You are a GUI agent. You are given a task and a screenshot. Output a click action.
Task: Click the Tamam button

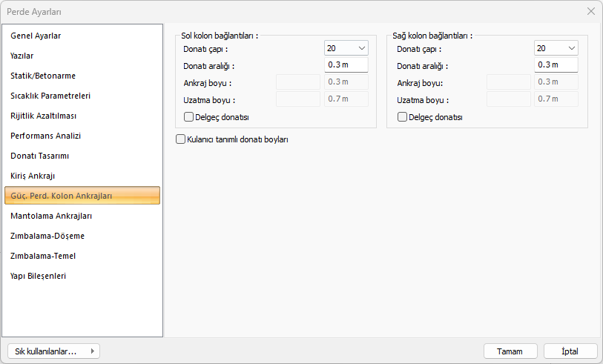[x=510, y=351]
